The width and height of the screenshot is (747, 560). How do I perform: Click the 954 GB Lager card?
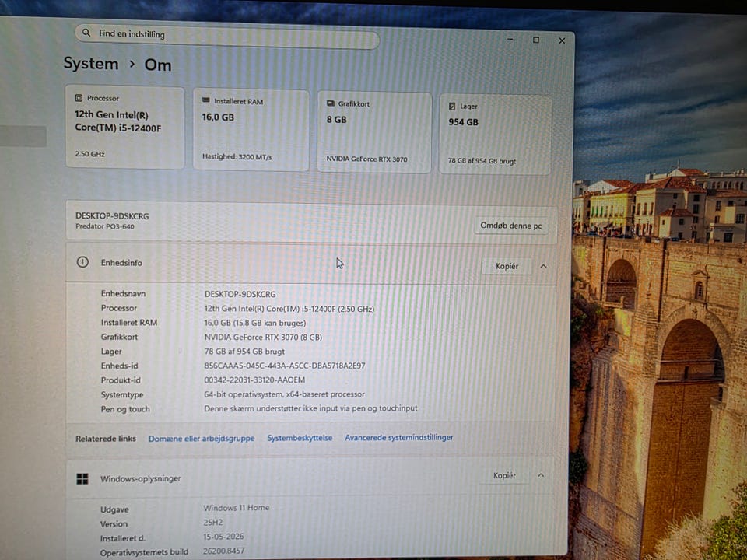[495, 135]
